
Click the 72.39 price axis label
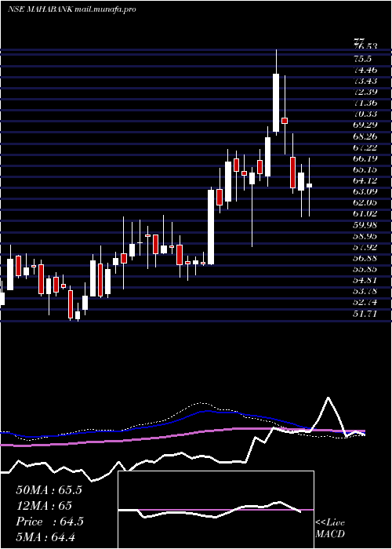366,92
